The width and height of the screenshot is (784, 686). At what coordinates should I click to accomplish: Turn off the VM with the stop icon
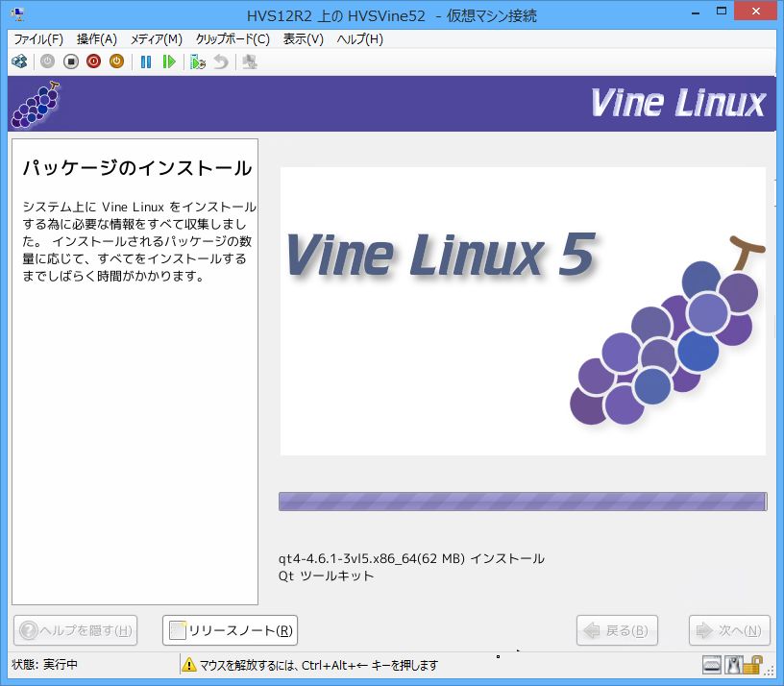pos(71,61)
